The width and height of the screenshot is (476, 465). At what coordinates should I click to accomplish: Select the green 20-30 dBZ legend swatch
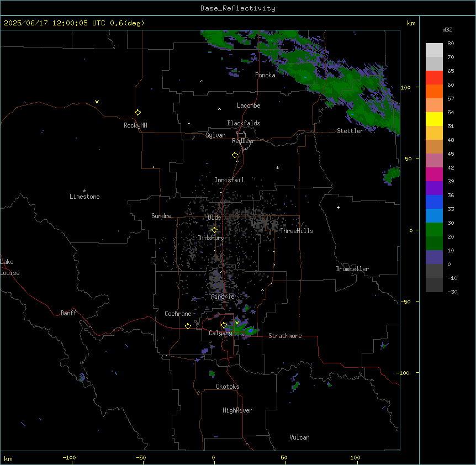pos(434,230)
